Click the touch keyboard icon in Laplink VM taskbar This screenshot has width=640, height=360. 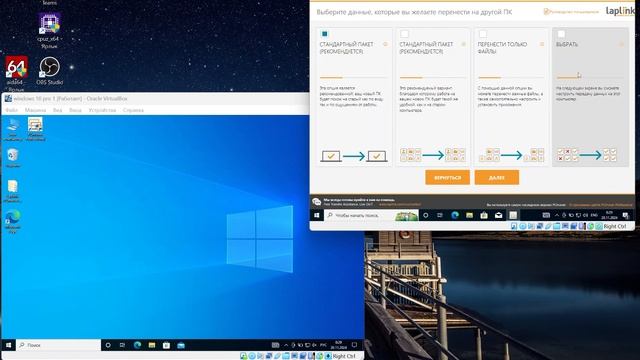click(x=546, y=215)
